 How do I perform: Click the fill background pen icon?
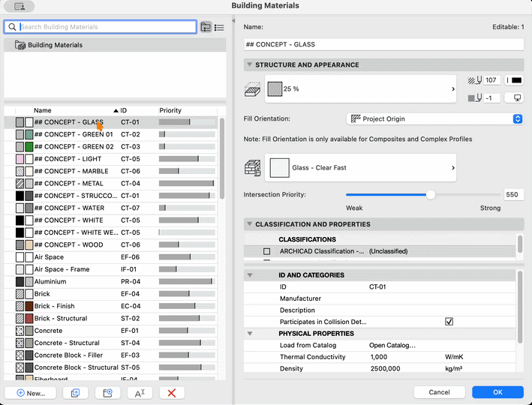click(x=475, y=98)
